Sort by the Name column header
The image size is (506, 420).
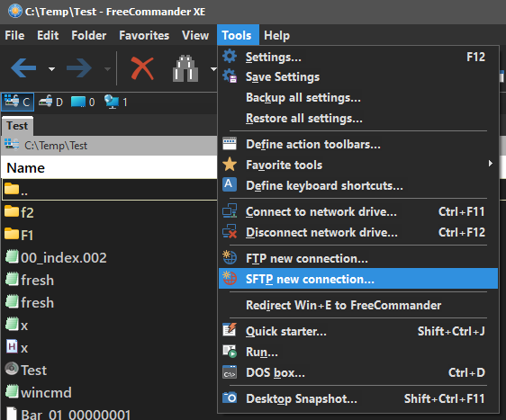[109, 167]
